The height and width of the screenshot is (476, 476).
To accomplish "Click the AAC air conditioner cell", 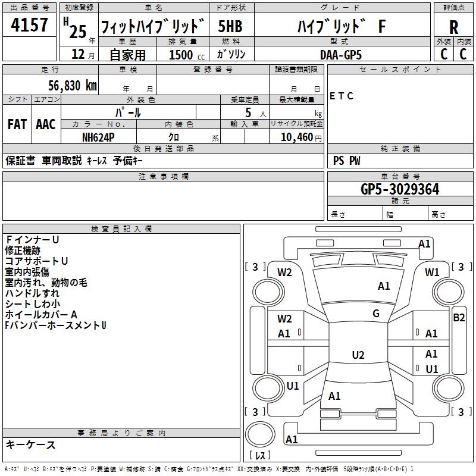I will tap(46, 124).
